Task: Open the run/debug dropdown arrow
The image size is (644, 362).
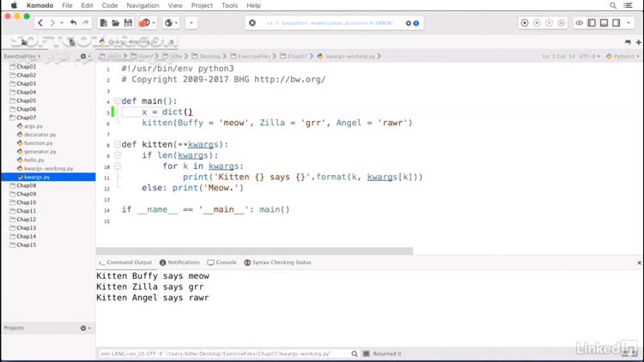Action: pos(154,23)
